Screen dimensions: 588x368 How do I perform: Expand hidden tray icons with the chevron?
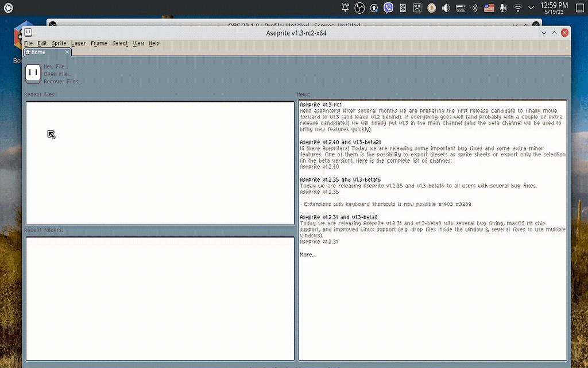[531, 8]
